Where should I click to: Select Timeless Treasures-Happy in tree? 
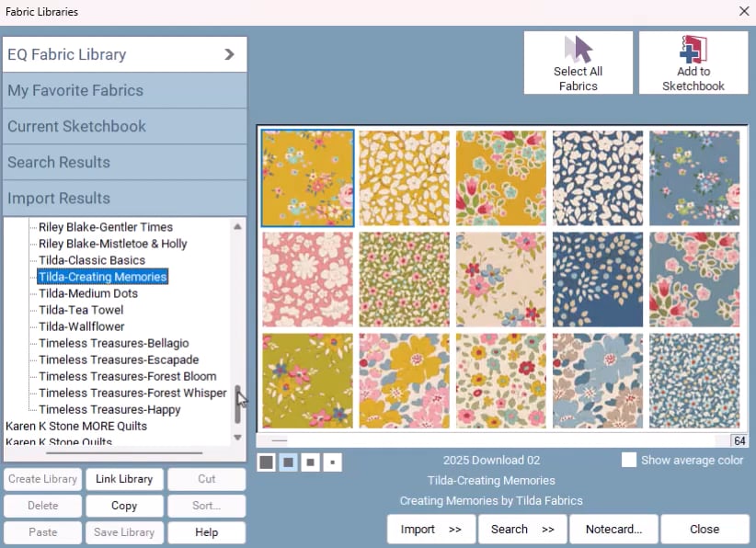pos(110,410)
